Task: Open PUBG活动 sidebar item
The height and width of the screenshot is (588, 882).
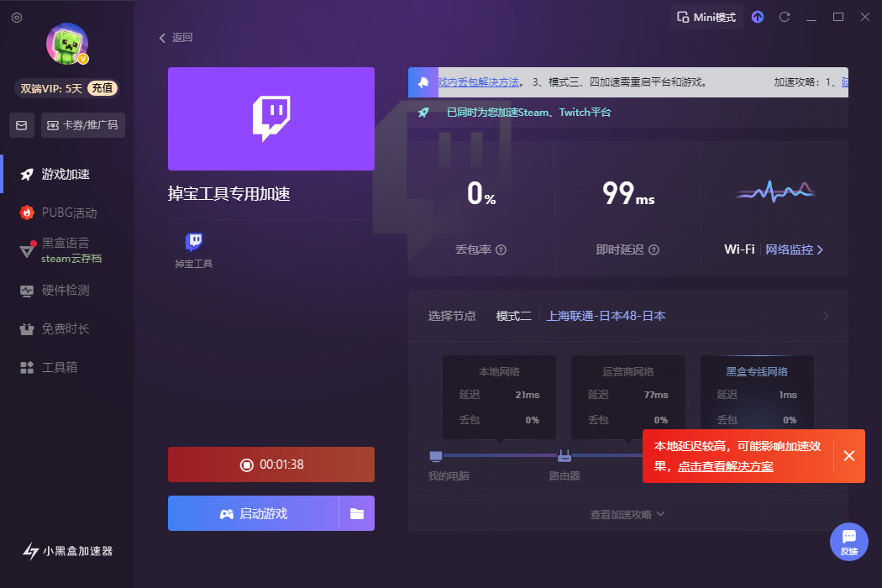Action: point(69,213)
